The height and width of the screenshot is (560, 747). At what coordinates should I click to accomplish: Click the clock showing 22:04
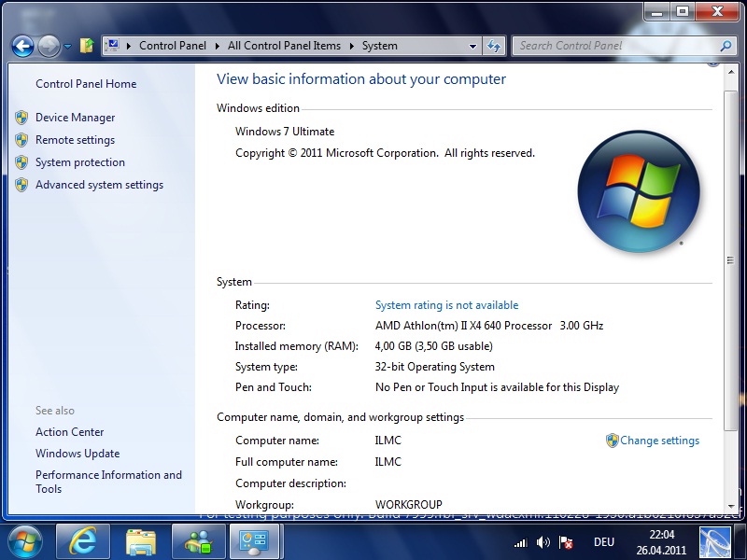(661, 542)
